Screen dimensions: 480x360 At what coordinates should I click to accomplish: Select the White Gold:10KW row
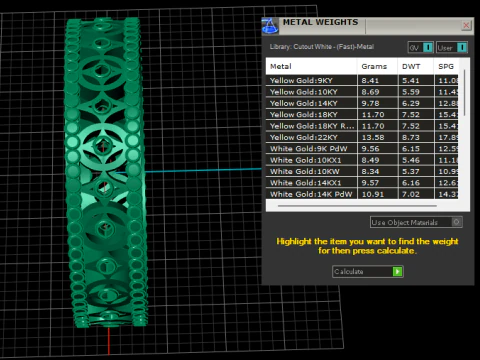pos(362,171)
